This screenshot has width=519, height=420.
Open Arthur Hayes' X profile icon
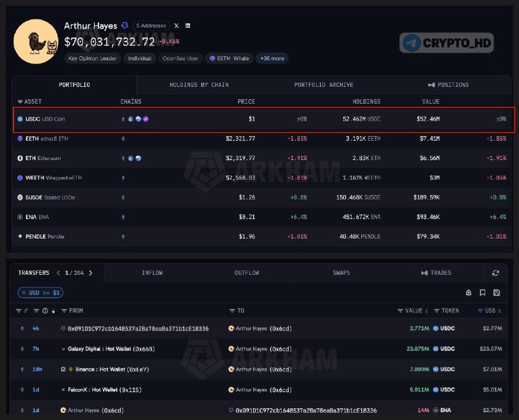coord(176,26)
